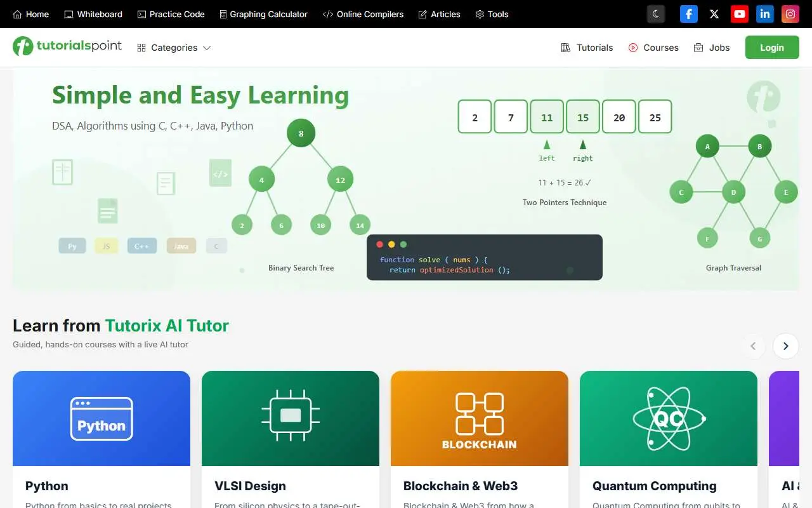Click the Simple and Easy Learning heading

[200, 95]
